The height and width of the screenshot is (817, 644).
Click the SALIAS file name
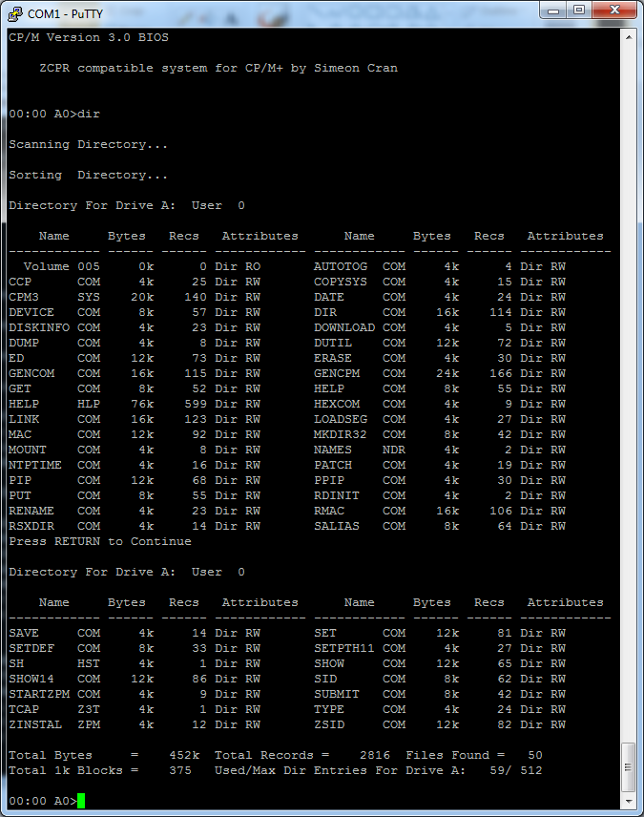coord(337,526)
